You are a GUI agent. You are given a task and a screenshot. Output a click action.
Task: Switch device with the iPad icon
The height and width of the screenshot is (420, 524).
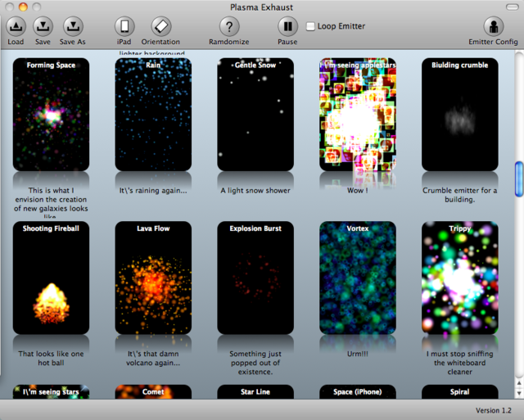(124, 26)
